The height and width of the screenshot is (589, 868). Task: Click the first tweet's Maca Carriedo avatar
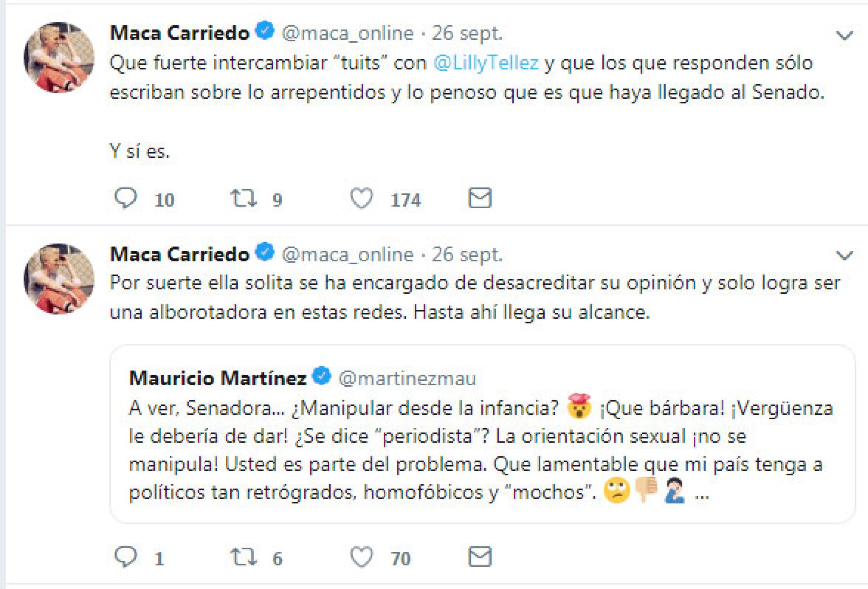[x=59, y=57]
